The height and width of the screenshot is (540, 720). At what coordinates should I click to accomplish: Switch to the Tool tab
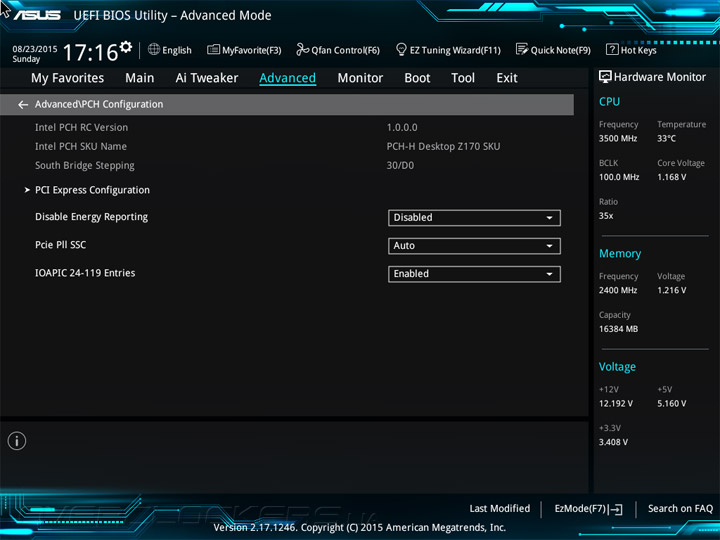point(463,78)
